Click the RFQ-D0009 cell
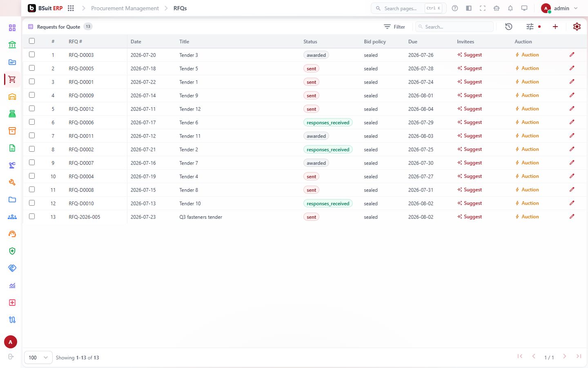 (81, 96)
